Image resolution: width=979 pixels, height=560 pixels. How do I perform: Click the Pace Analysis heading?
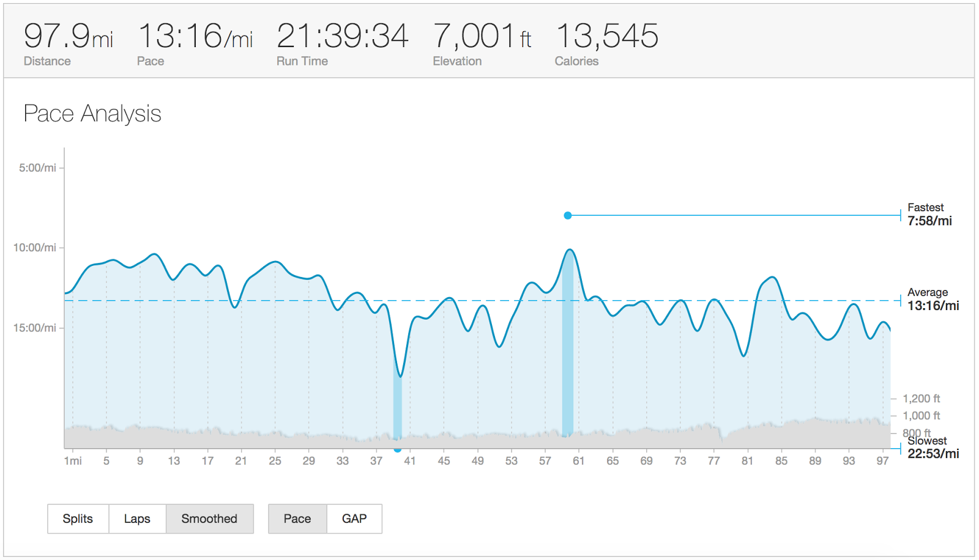coord(92,114)
